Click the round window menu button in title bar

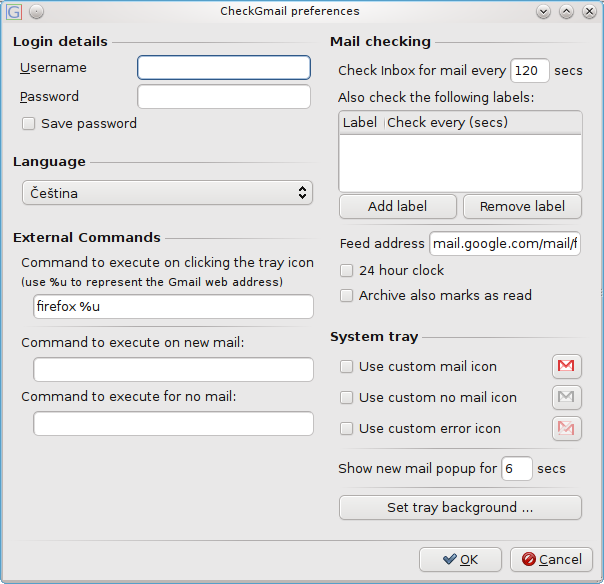[36, 12]
